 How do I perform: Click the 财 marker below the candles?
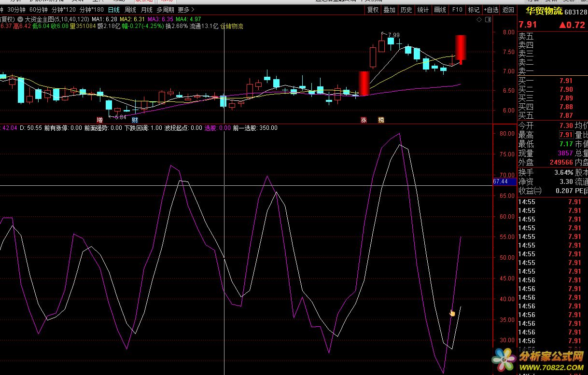pos(135,120)
